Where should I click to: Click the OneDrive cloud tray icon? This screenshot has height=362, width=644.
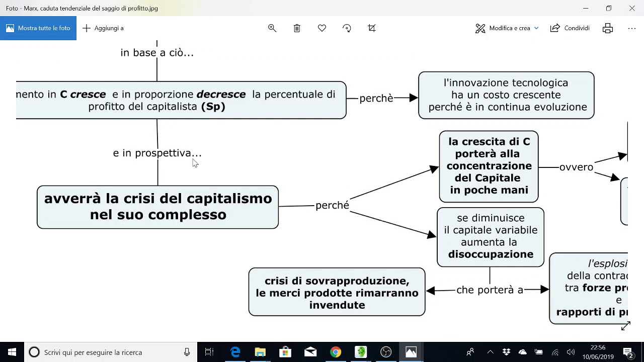click(x=522, y=352)
